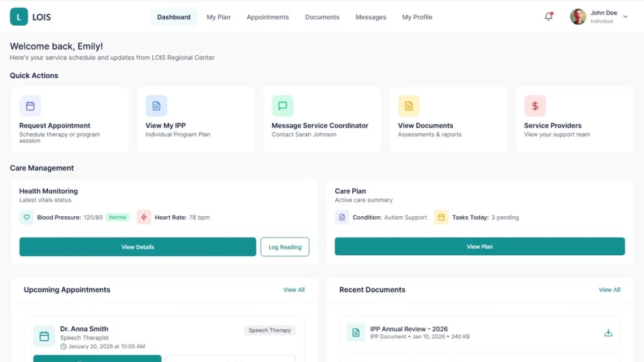Click the View My IPP document icon
The width and height of the screenshot is (644, 362).
157,106
